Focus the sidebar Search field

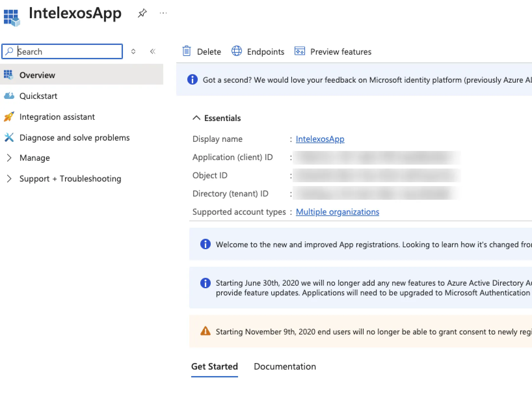[x=62, y=51]
